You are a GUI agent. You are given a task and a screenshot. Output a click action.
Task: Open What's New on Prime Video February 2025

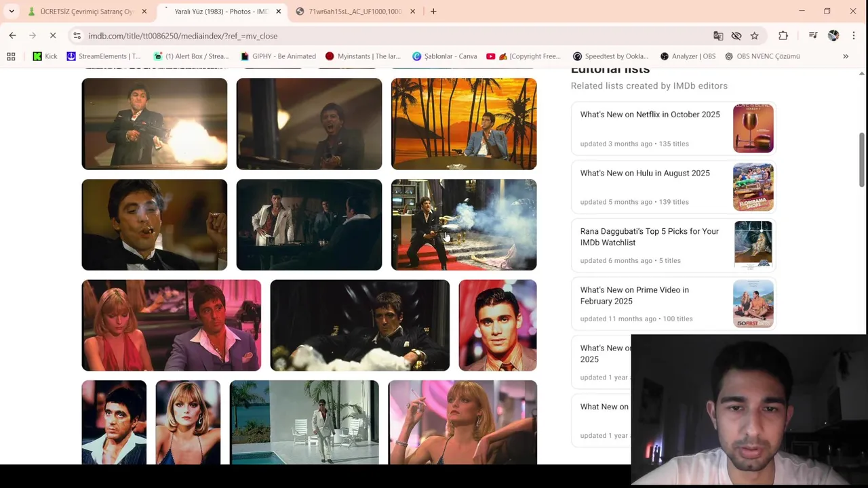click(x=635, y=296)
